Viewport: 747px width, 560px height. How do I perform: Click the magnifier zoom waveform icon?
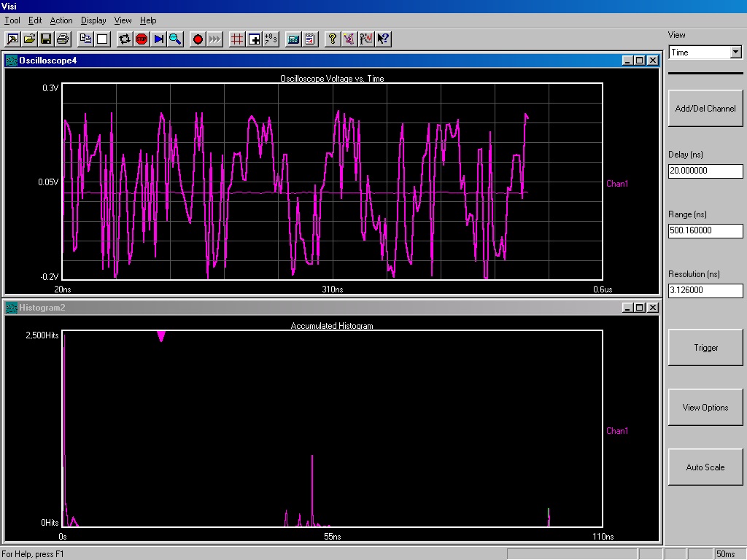(x=175, y=39)
